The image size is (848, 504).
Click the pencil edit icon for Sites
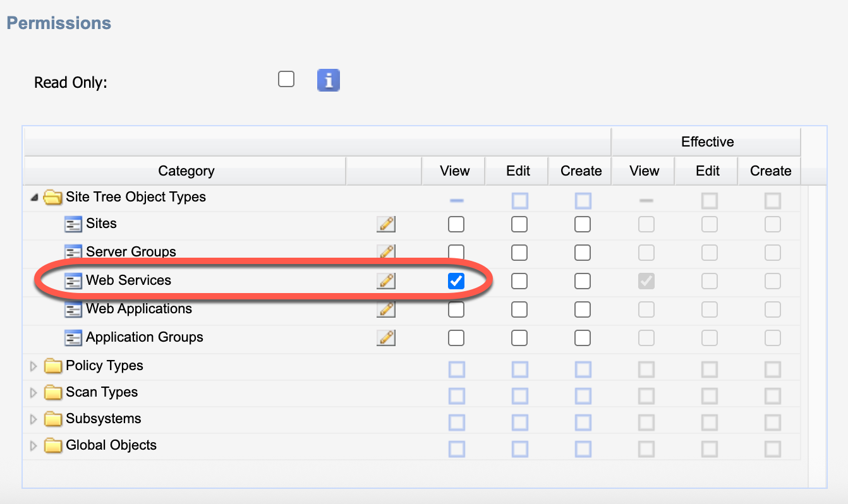[x=385, y=224]
